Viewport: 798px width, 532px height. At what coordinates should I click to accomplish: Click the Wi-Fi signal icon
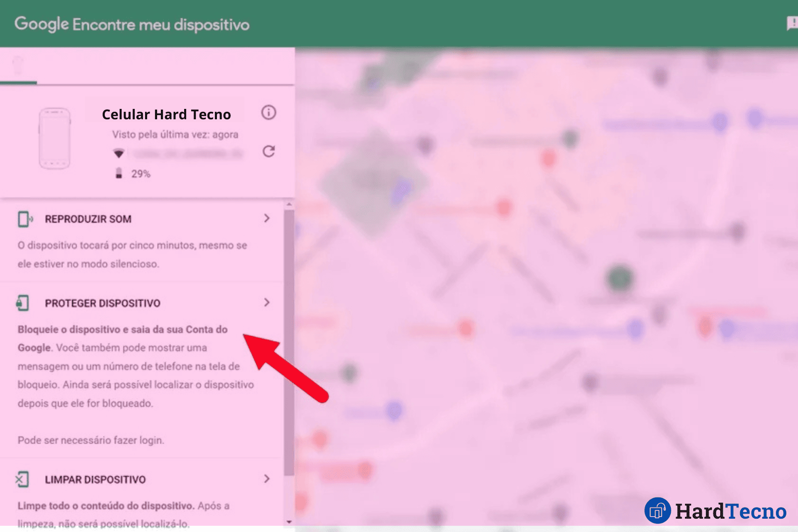[x=119, y=153]
